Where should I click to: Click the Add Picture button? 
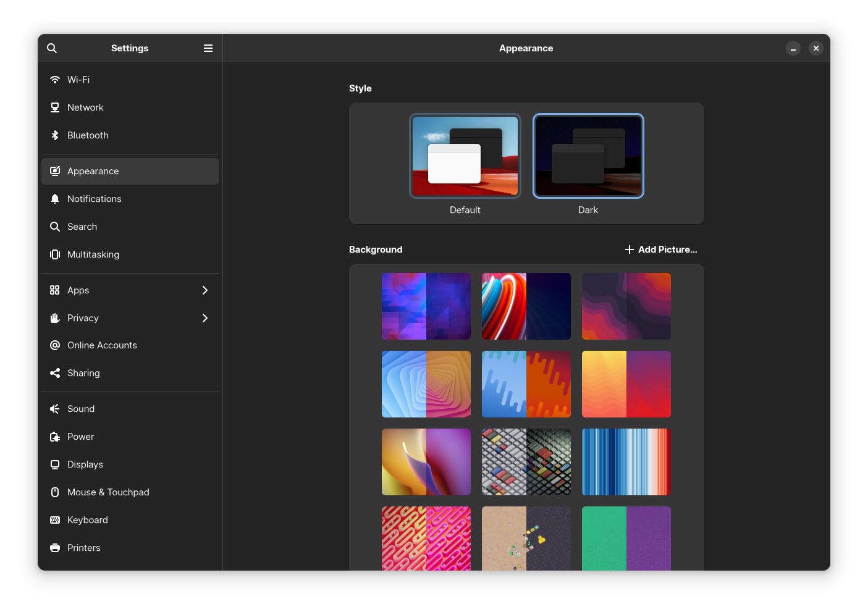coord(661,249)
